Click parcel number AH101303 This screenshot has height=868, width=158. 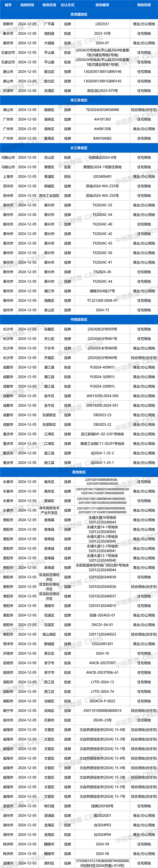coord(102,119)
